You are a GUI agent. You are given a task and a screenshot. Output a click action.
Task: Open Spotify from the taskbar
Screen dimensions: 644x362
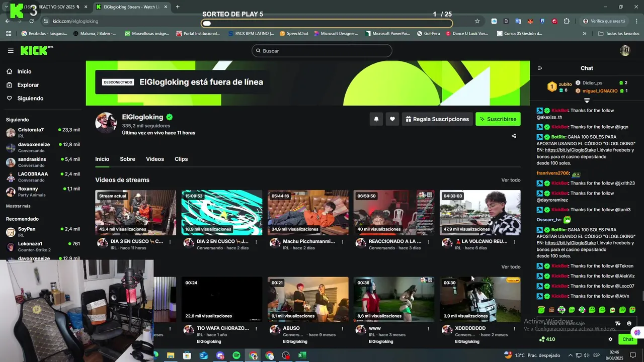tap(236, 355)
